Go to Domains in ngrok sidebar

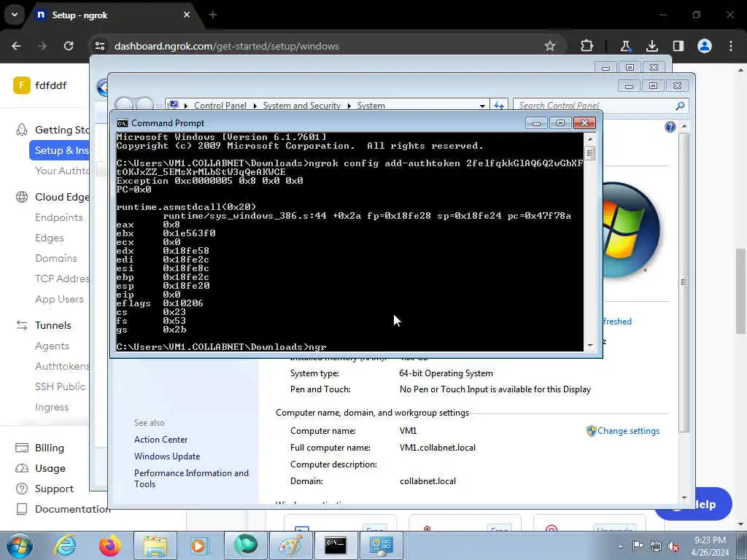pyautogui.click(x=56, y=258)
